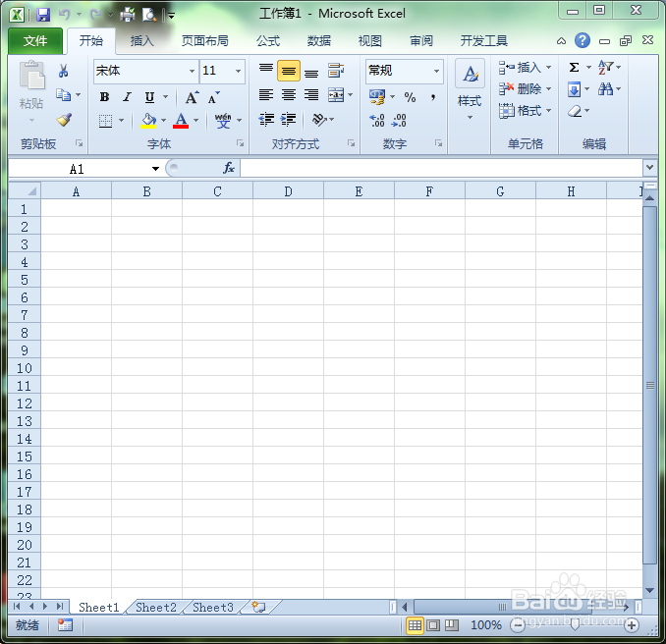Click the Paste clipboard icon
This screenshot has width=666, height=644.
[31, 76]
